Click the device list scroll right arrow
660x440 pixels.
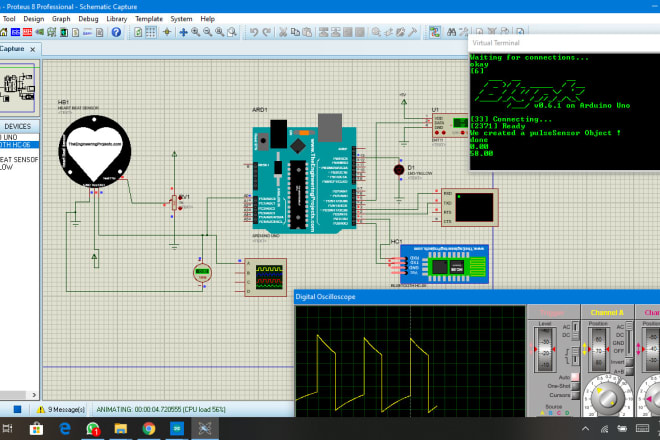pos(34,395)
